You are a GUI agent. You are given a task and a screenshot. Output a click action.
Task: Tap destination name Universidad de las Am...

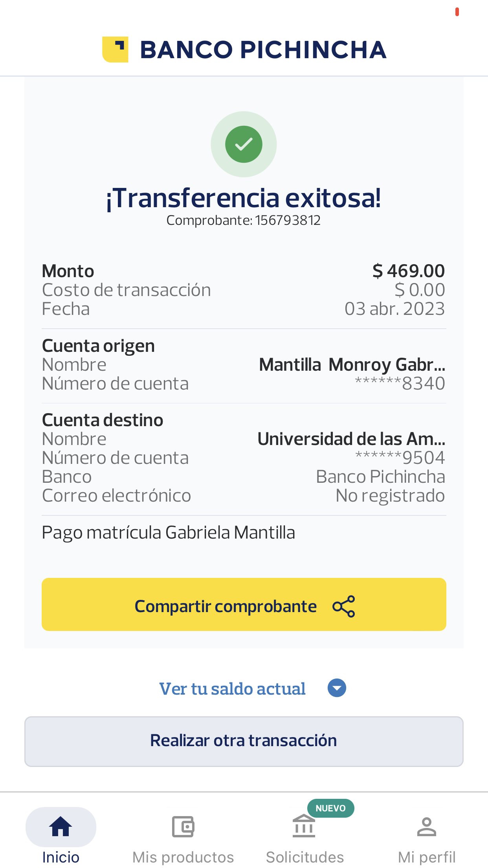351,439
